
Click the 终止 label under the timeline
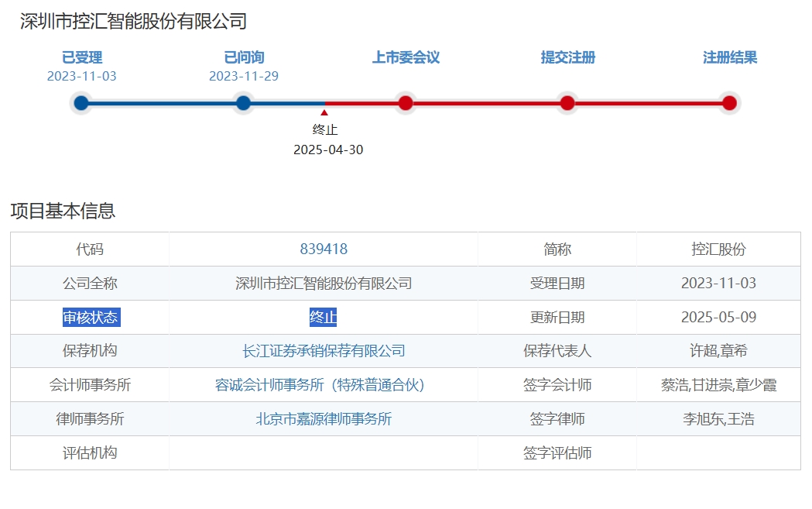(324, 129)
